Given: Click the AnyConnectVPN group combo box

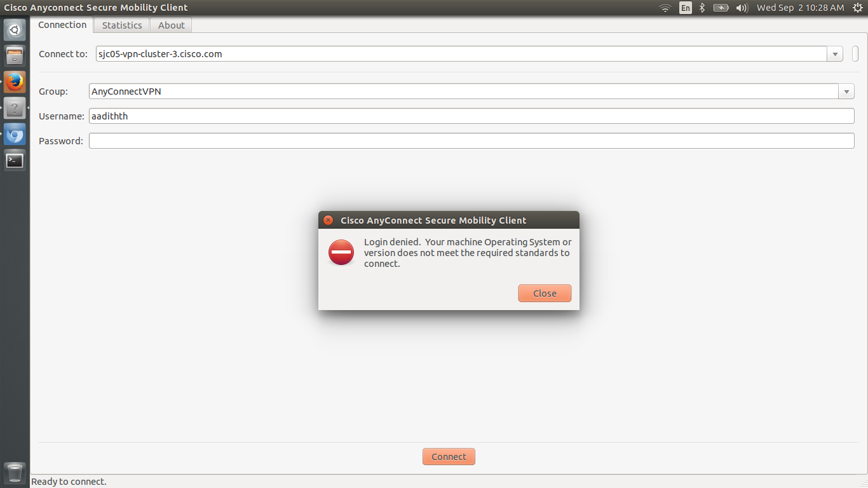Looking at the screenshot, I should point(471,91).
